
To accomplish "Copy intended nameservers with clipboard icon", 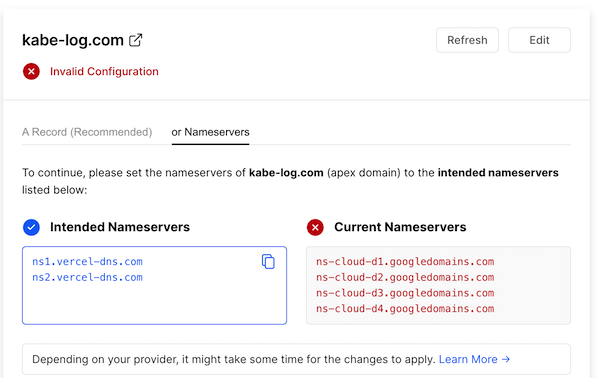I will pos(268,262).
